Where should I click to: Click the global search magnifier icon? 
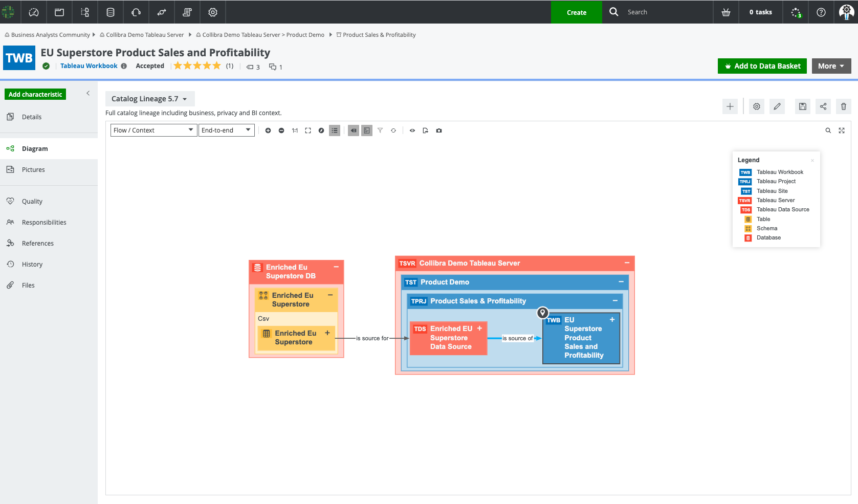pos(614,12)
